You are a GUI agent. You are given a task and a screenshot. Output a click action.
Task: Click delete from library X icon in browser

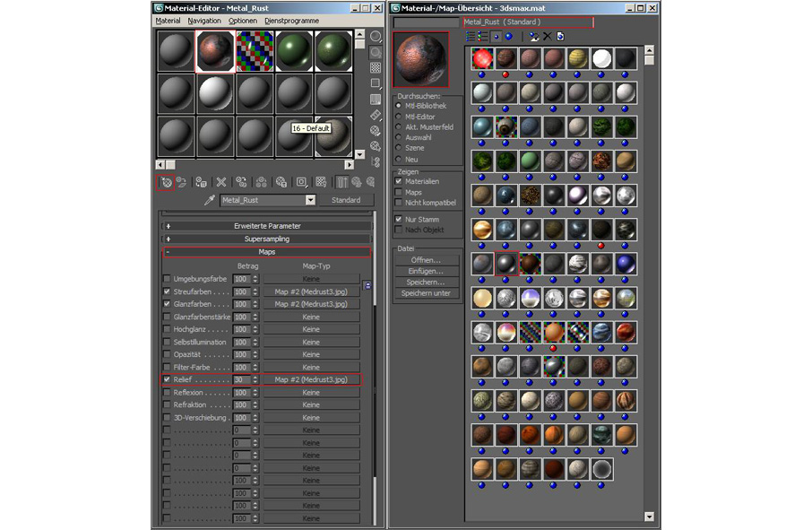point(546,37)
